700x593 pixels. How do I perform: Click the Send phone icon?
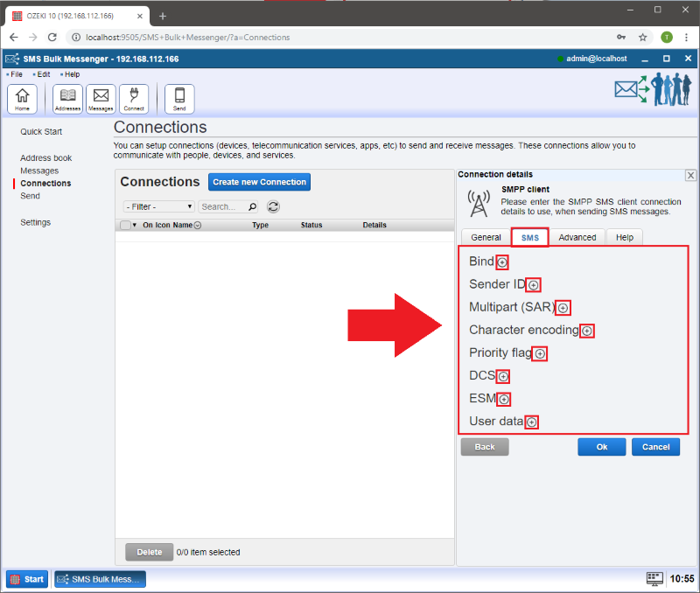click(x=179, y=99)
